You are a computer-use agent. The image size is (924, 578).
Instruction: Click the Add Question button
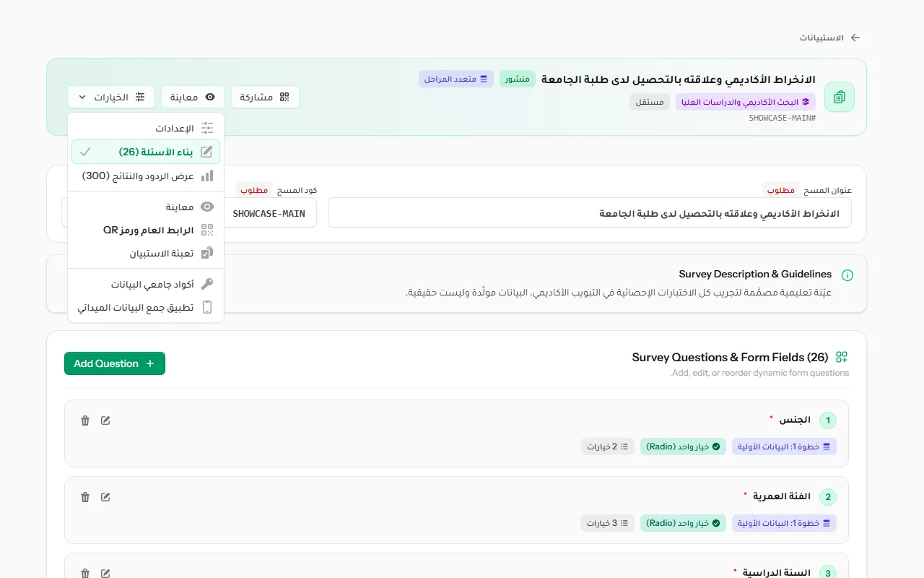115,363
